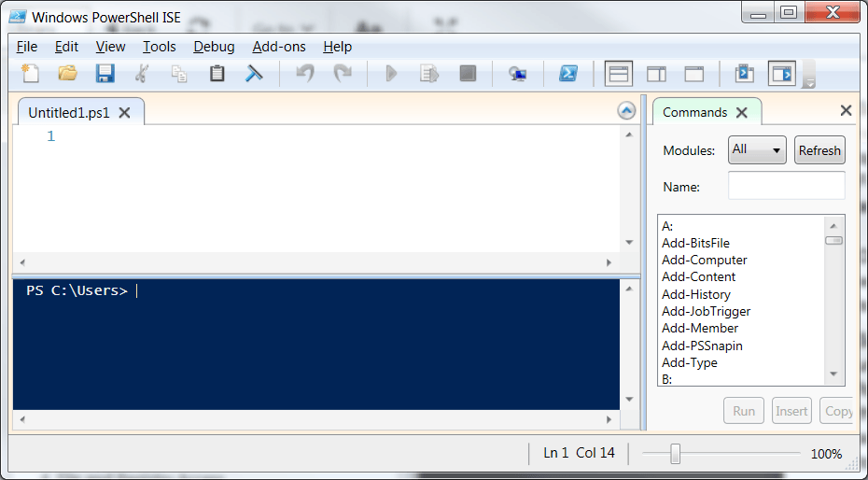Select A: in the command list
The height and width of the screenshot is (480, 868).
(667, 226)
